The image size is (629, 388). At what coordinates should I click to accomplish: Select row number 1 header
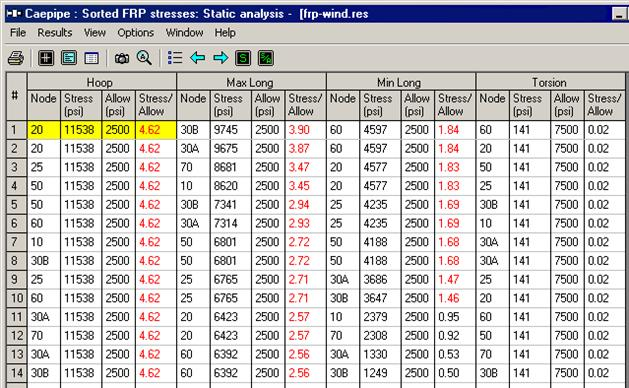(x=16, y=130)
